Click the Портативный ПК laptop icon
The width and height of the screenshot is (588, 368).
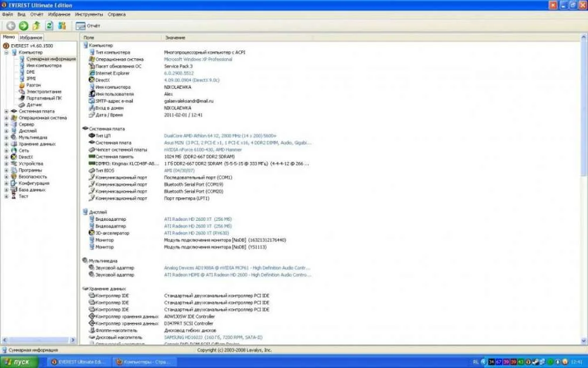point(22,98)
